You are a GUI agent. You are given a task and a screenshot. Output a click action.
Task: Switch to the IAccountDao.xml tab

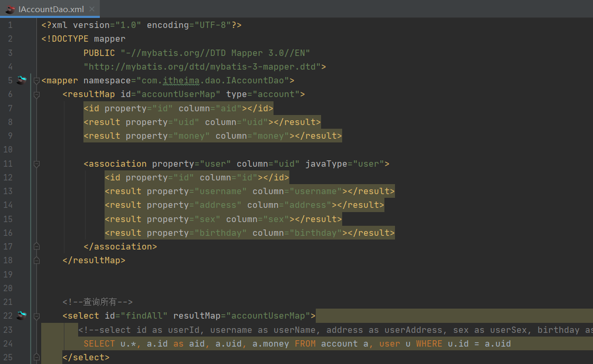point(51,9)
